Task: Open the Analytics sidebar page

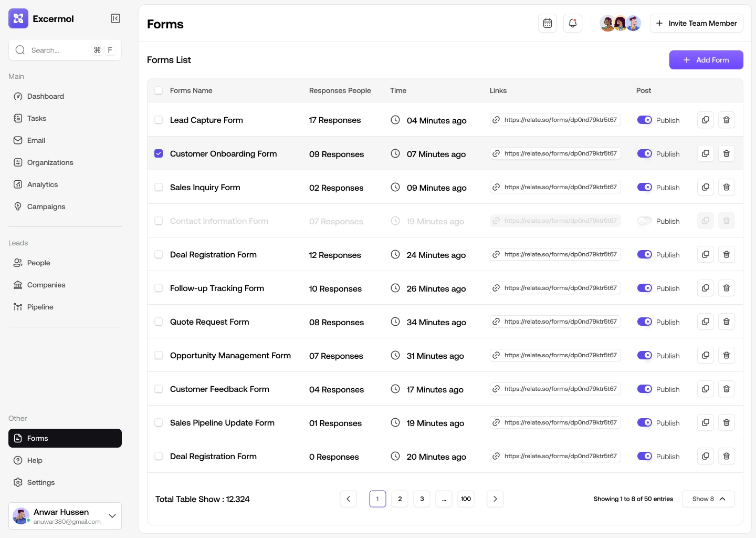Action: (x=43, y=184)
